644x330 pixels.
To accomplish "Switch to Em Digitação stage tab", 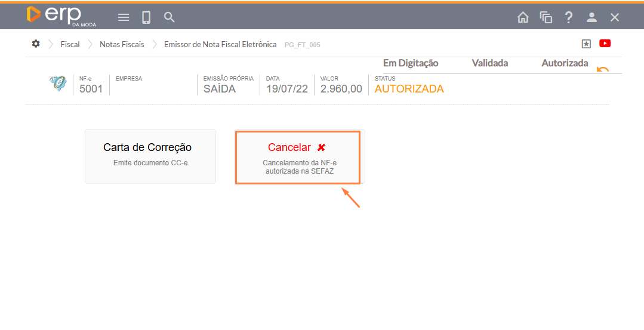I will click(x=411, y=63).
